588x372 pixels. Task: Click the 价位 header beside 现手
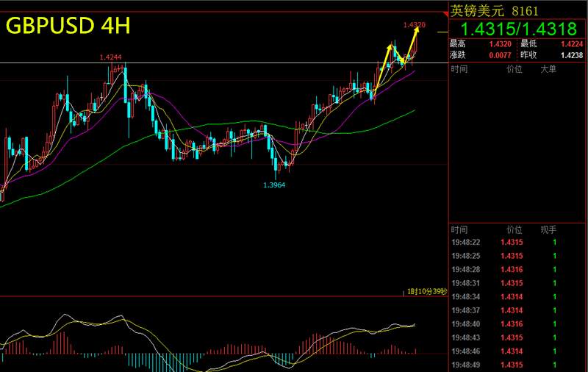(514, 230)
